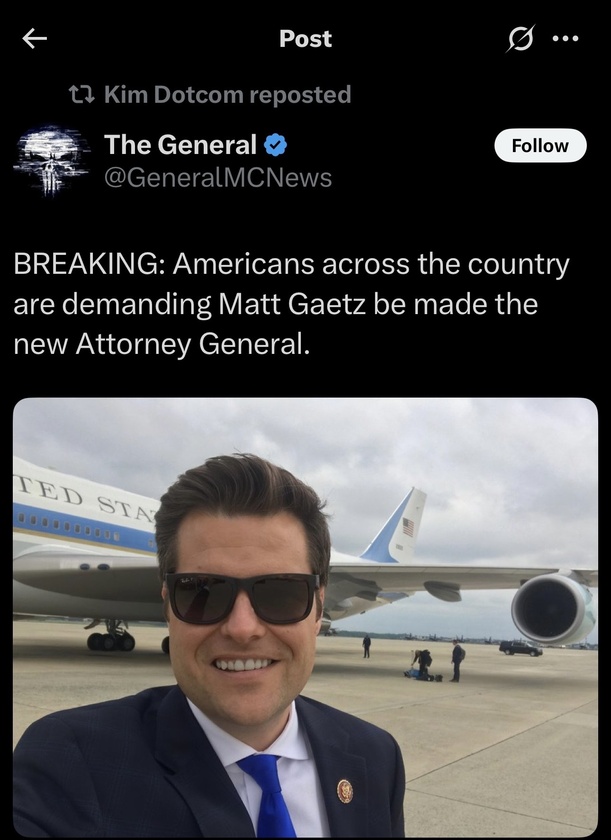Click the sunglasses in the photo
This screenshot has width=611, height=840.
[x=243, y=597]
